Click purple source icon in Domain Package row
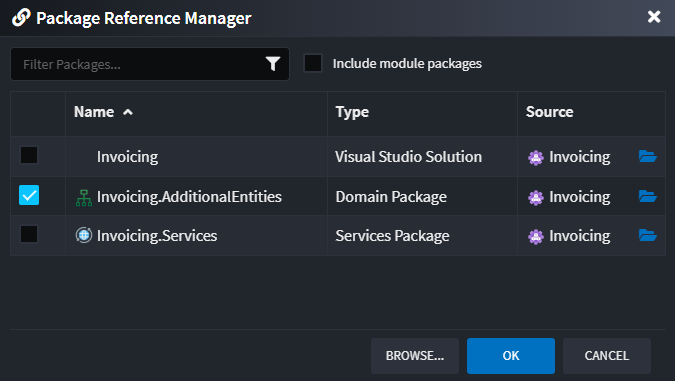 point(536,198)
